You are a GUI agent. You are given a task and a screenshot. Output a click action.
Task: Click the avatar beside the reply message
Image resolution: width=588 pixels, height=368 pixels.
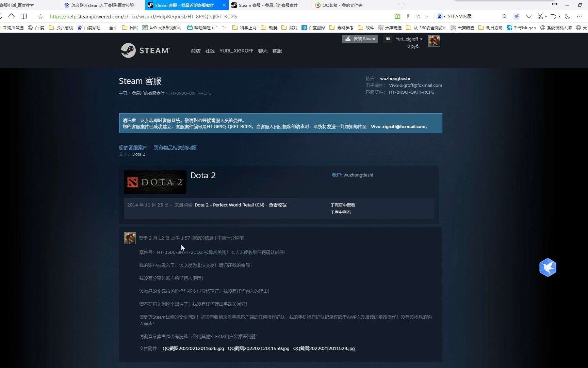pyautogui.click(x=130, y=238)
